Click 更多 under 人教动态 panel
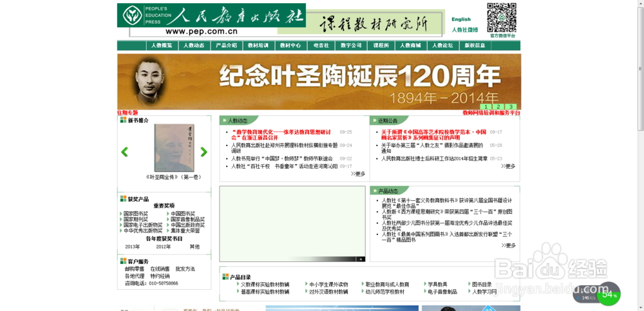 point(358,174)
